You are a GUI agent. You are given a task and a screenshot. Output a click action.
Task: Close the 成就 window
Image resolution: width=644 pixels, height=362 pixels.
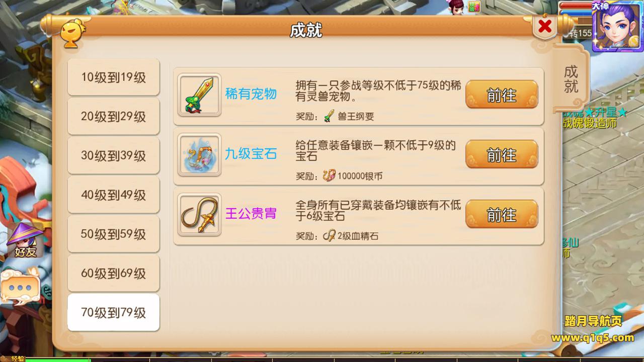coord(545,27)
